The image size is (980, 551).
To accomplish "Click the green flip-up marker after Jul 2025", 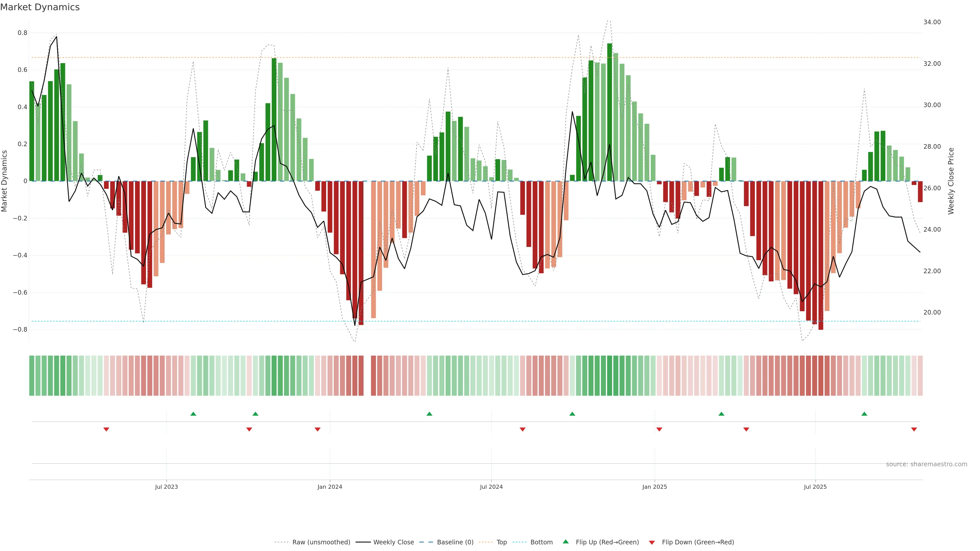I will tap(864, 414).
